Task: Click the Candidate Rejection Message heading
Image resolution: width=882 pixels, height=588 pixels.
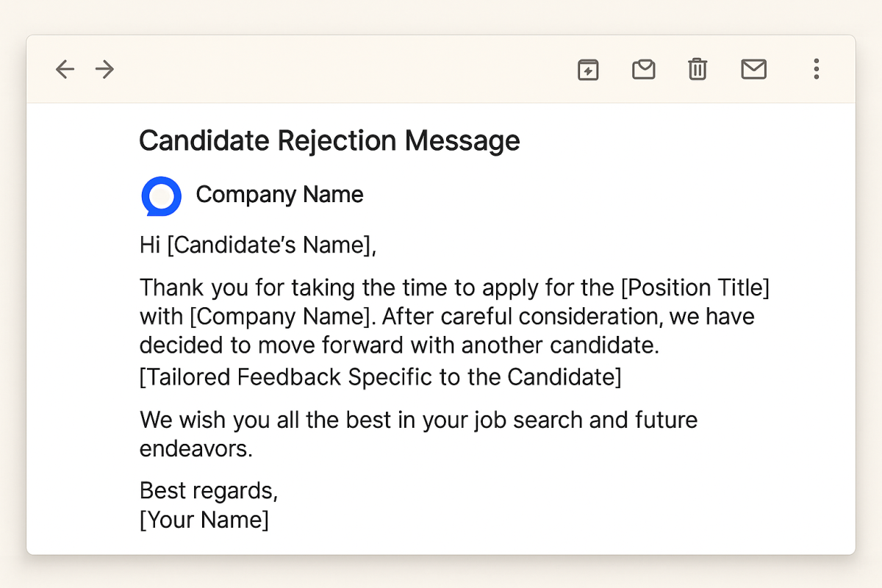Action: point(329,140)
